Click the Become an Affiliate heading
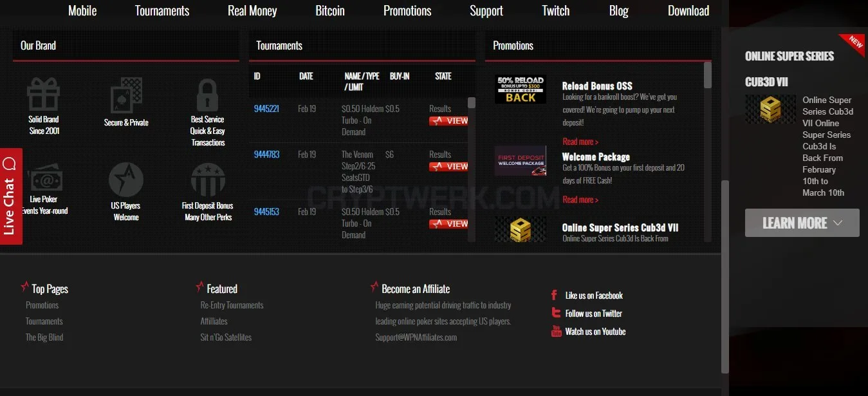This screenshot has height=396, width=868. (416, 289)
